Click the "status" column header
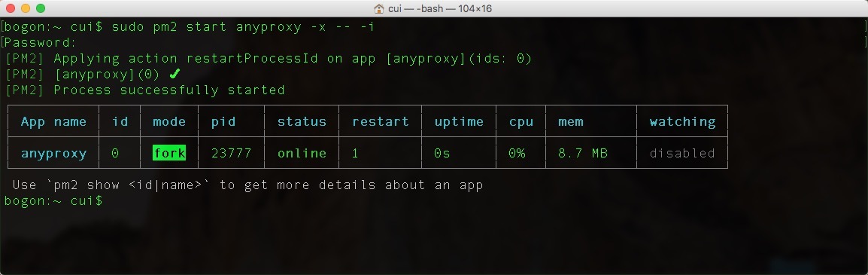 coord(302,121)
